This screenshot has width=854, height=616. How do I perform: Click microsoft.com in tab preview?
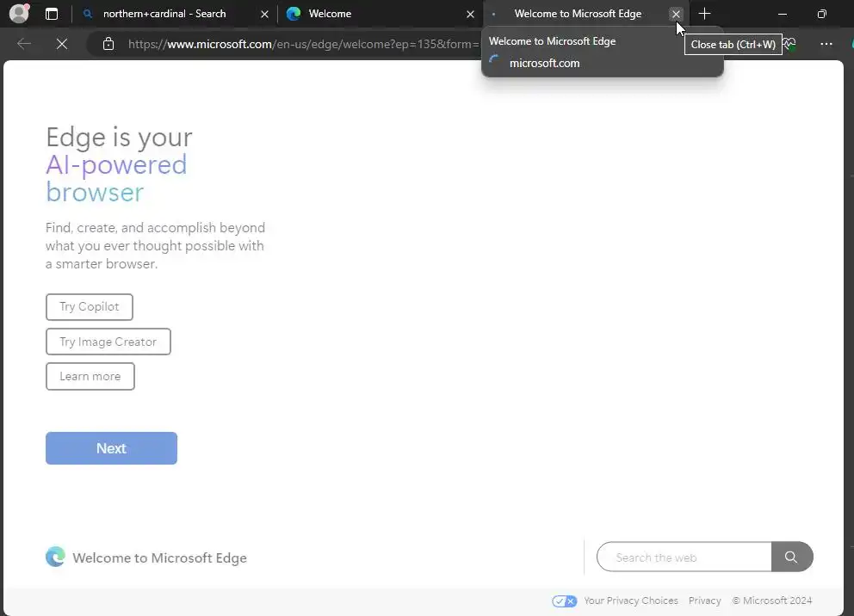545,63
